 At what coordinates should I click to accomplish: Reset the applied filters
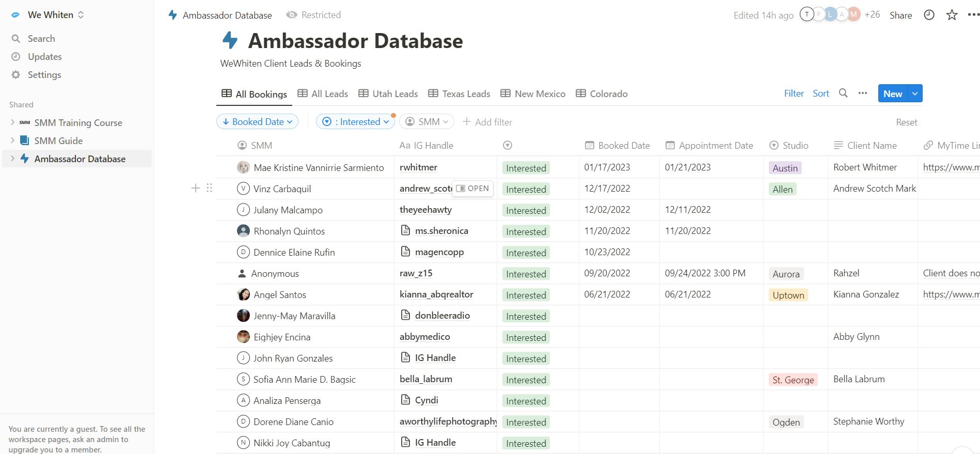pos(906,122)
